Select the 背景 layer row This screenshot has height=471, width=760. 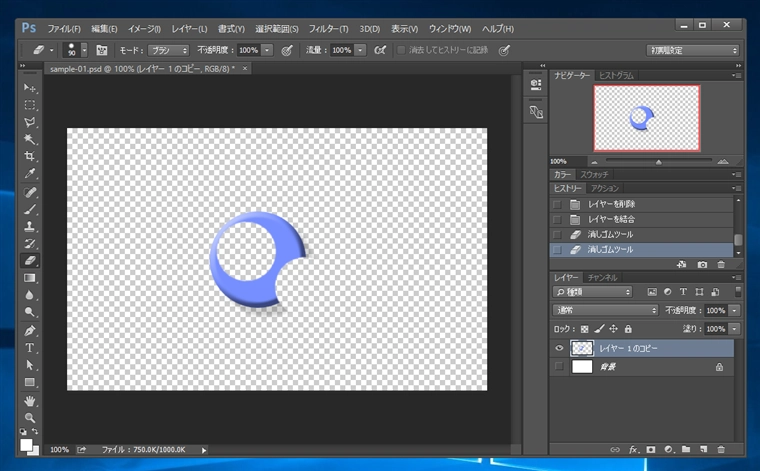tap(641, 367)
